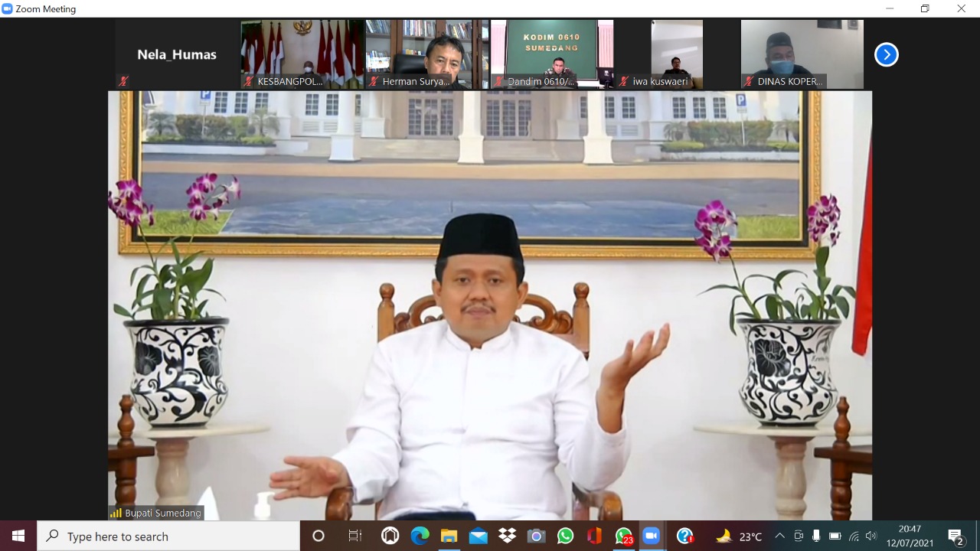Open File Explorer from the taskbar
Screen dimensions: 980x551
pos(449,536)
